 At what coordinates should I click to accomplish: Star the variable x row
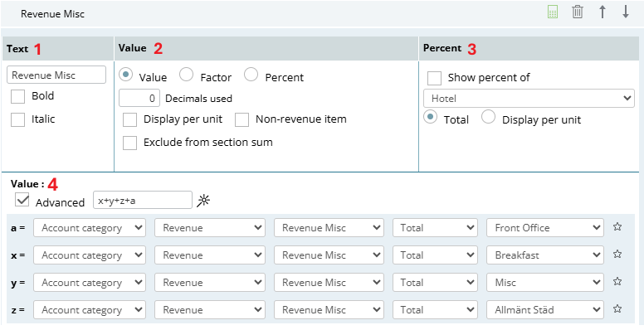[x=617, y=254]
